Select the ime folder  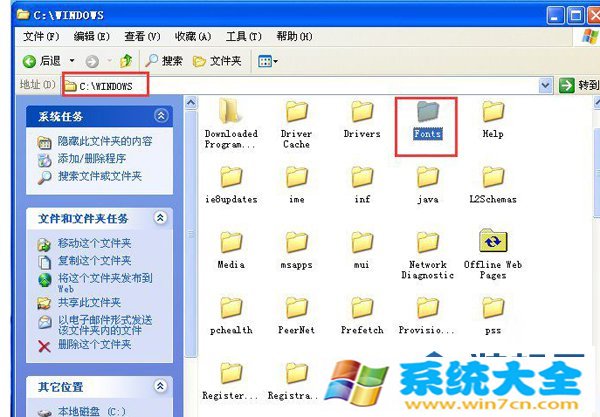click(297, 184)
